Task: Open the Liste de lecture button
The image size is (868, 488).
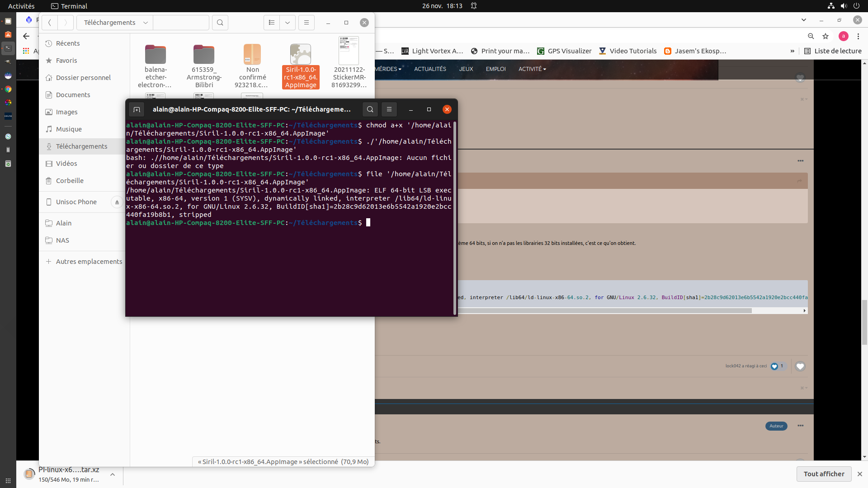Action: (833, 51)
